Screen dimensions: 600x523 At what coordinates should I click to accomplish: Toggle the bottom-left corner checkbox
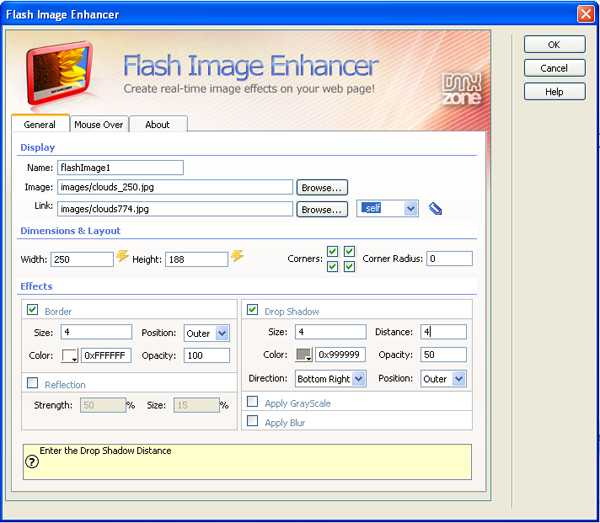click(333, 266)
